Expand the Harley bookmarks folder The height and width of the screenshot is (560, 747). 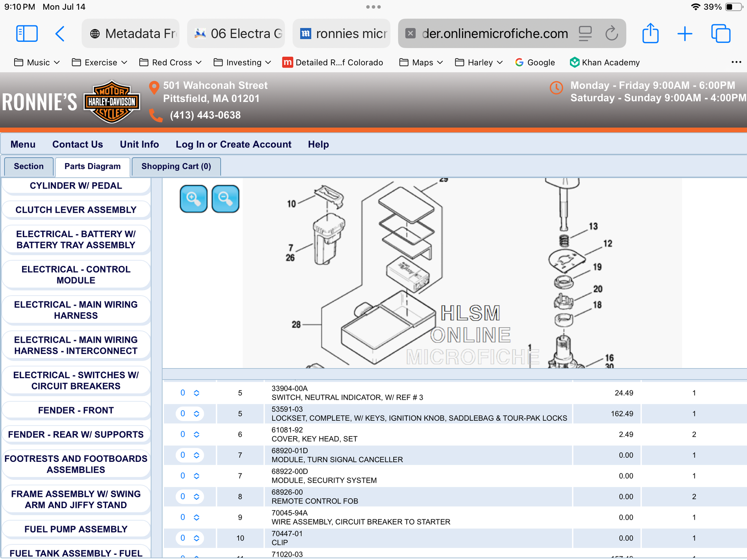[x=479, y=62]
